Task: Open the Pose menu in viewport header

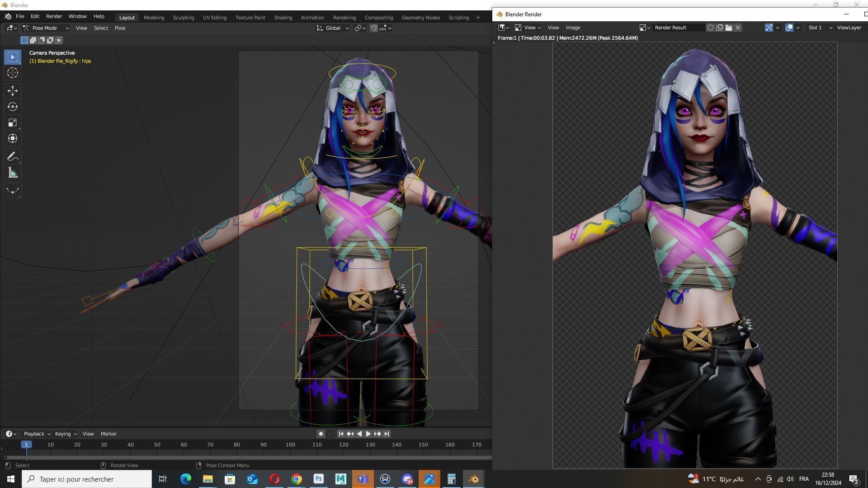Action: 120,28
